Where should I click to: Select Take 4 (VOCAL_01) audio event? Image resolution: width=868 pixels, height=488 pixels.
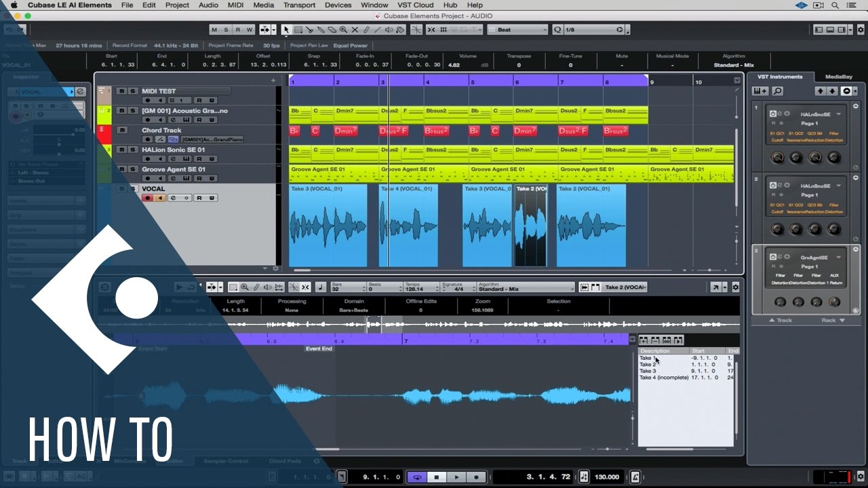coord(408,225)
